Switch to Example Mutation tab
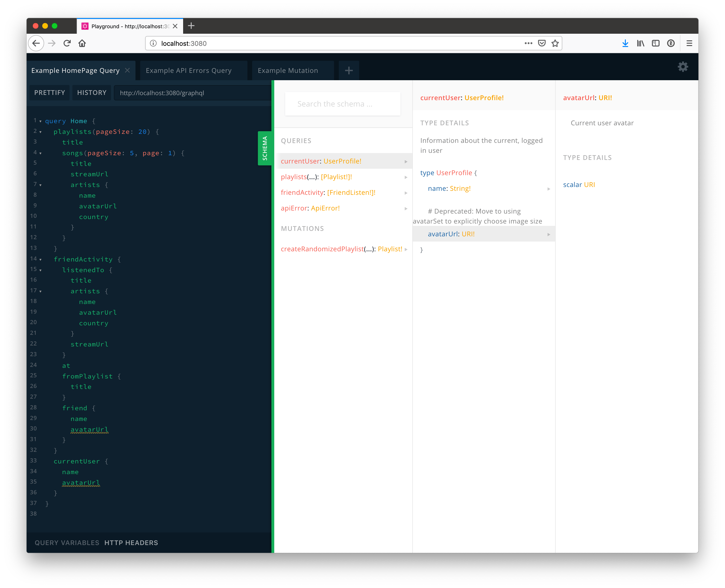 point(293,70)
